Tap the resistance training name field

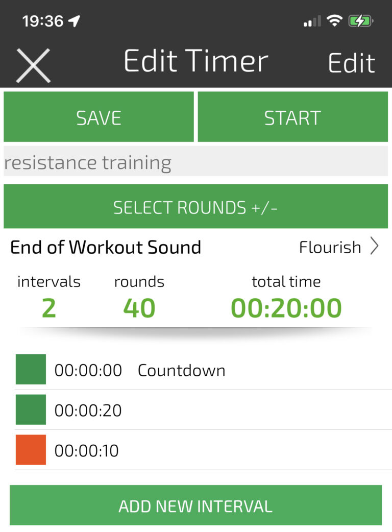pyautogui.click(x=195, y=162)
